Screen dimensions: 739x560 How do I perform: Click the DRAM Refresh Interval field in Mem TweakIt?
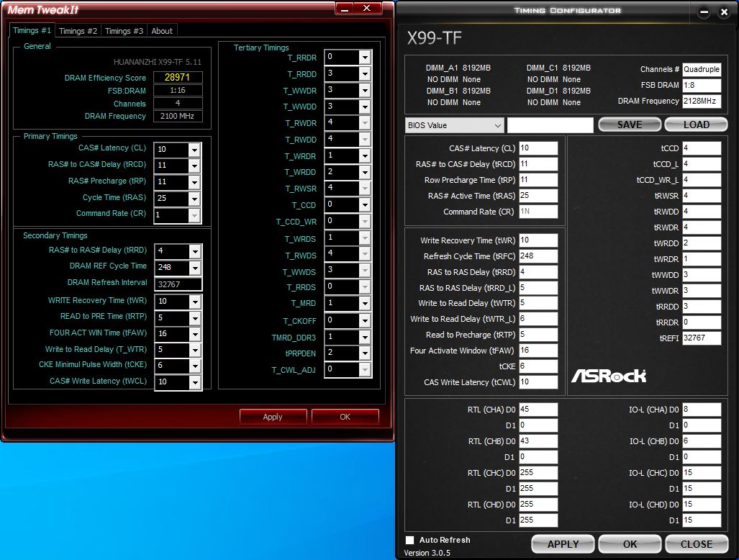pos(178,284)
